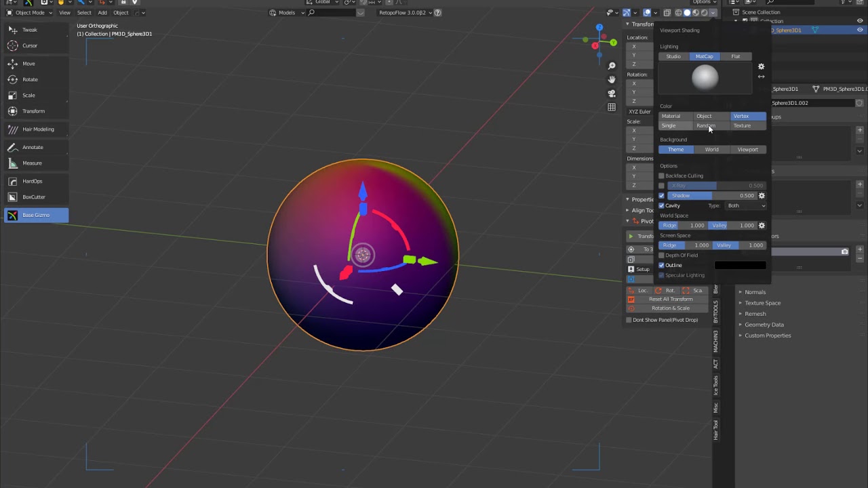This screenshot has width=868, height=488.
Task: Open Shadow settings gear
Action: click(762, 196)
